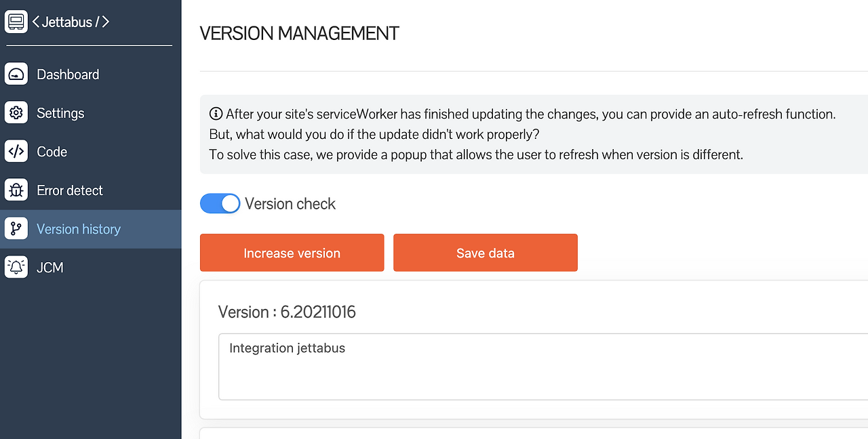Click the JCM alarm bell icon
The height and width of the screenshot is (439, 868).
click(16, 267)
